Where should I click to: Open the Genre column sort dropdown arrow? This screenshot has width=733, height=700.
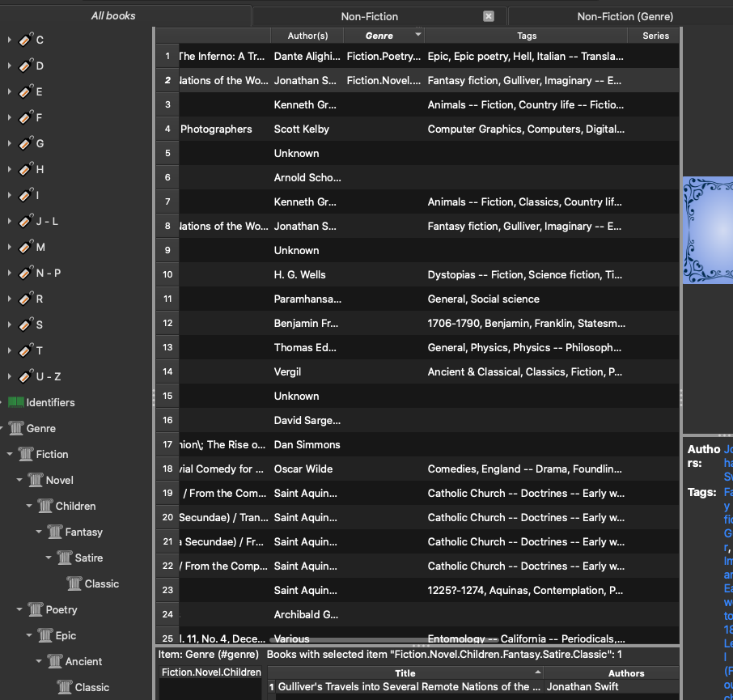[417, 35]
